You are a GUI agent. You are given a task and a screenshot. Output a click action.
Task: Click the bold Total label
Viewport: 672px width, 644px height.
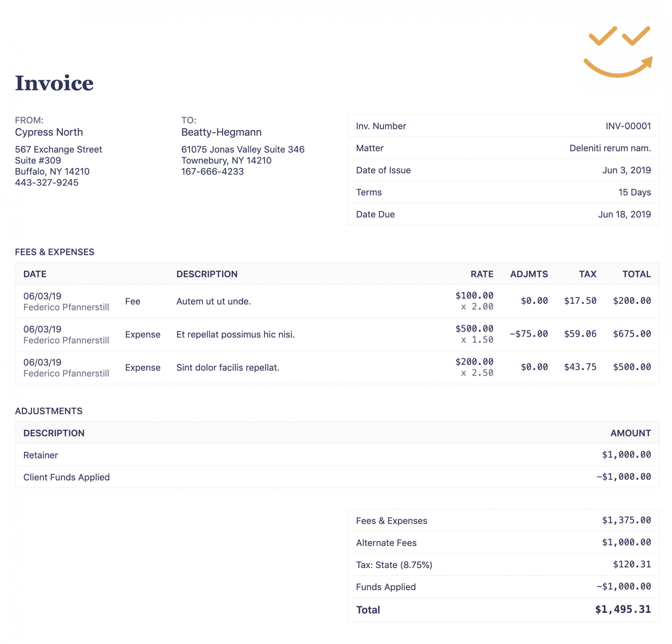coord(368,610)
